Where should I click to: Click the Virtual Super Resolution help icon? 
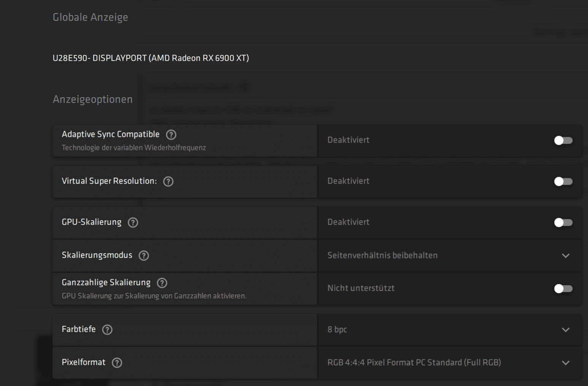pos(168,182)
